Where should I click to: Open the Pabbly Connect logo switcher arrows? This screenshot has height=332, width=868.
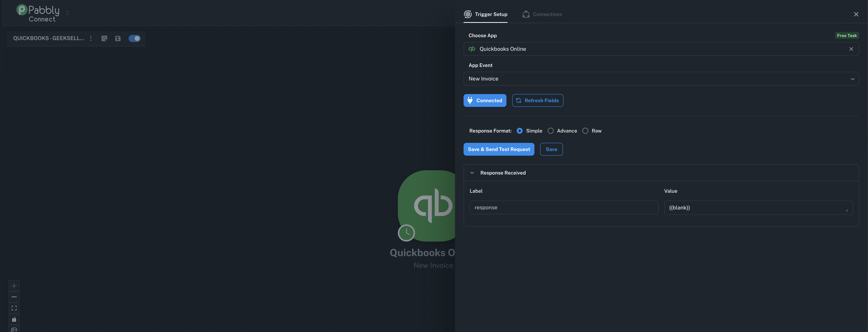(67, 13)
